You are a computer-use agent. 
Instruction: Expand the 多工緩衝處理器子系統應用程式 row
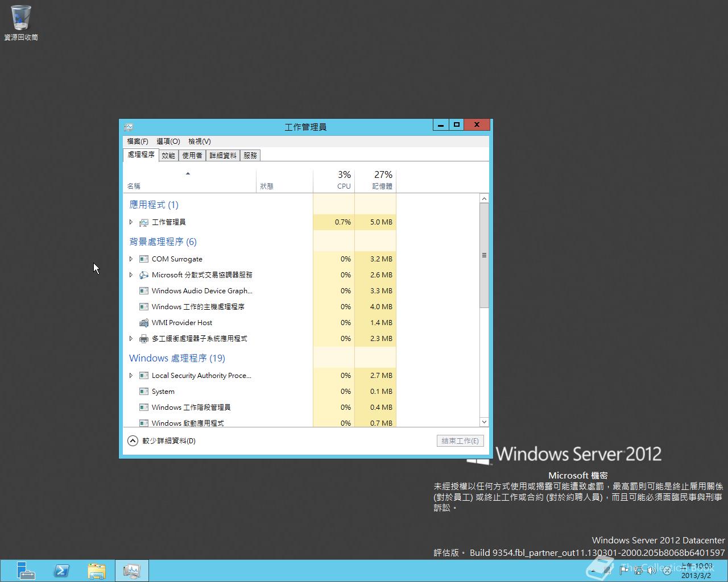[131, 339]
